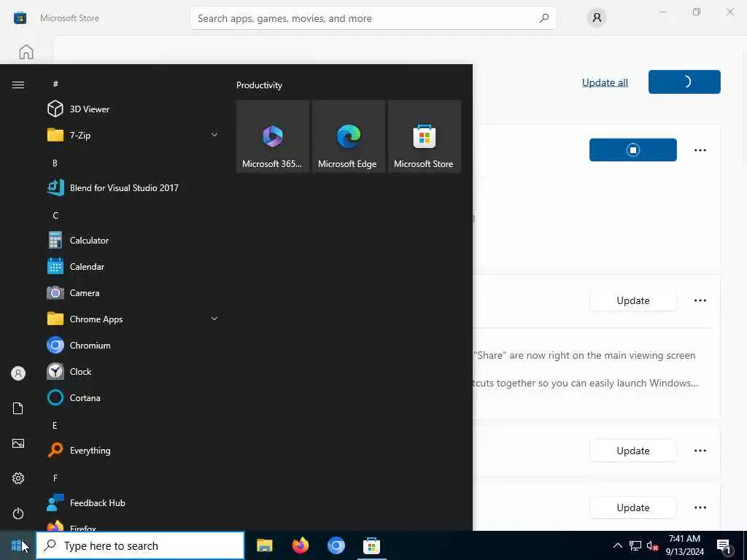Viewport: 747px width, 560px height.
Task: Open Chromium from Start menu list
Action: point(133,345)
